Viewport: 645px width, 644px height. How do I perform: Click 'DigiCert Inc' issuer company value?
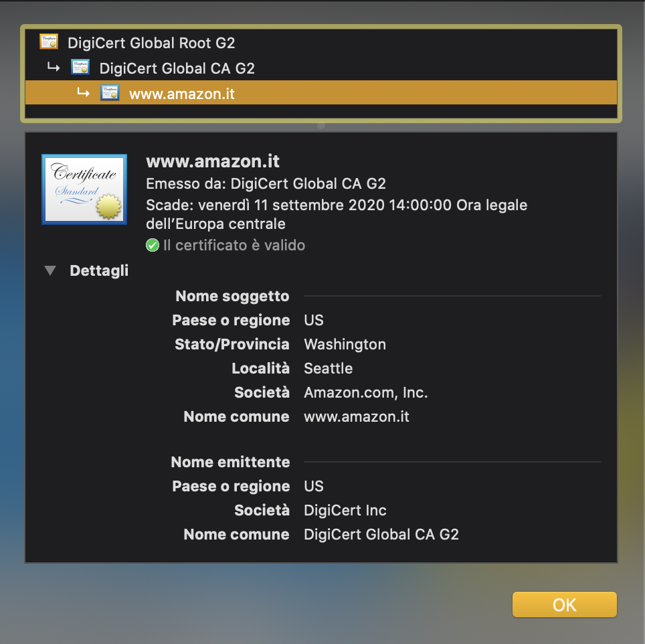point(345,510)
